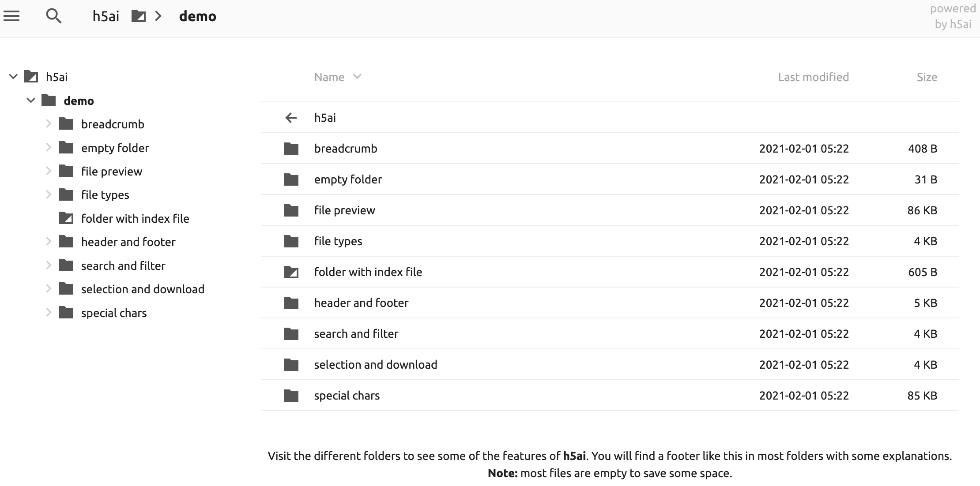Open the hamburger sidebar menu
This screenshot has height=486, width=980.
[11, 16]
